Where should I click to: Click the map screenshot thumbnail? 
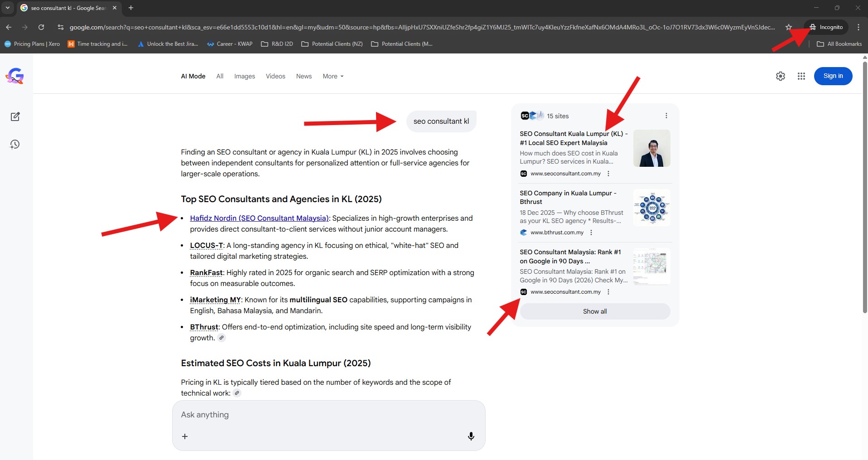click(652, 266)
